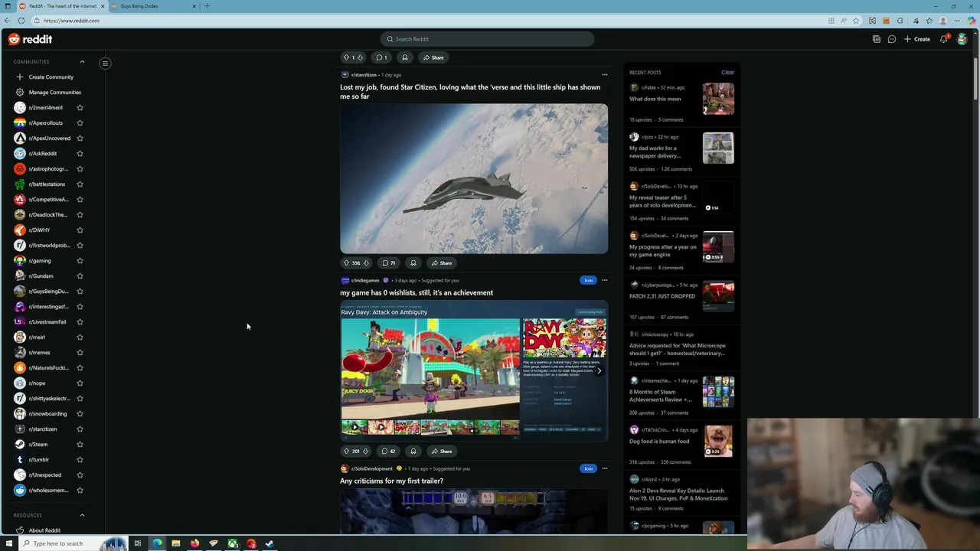Open options menu on SoloDevelopment post

click(604, 468)
